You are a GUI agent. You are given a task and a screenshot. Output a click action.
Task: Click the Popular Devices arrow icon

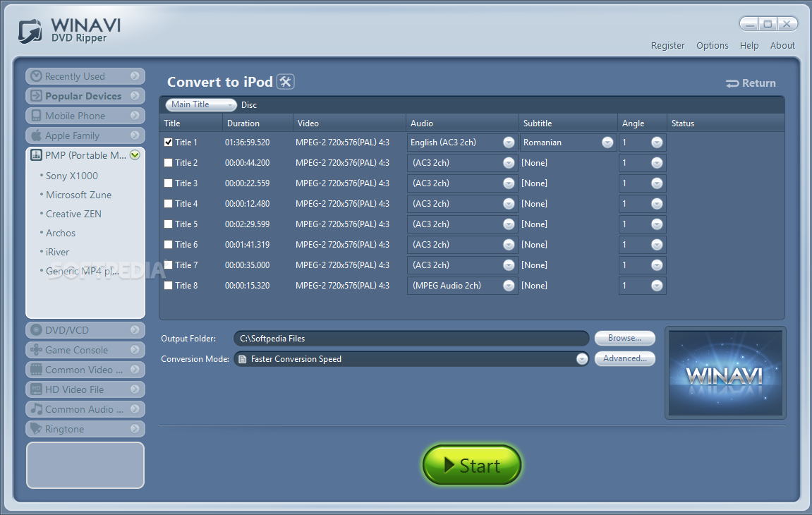click(36, 96)
